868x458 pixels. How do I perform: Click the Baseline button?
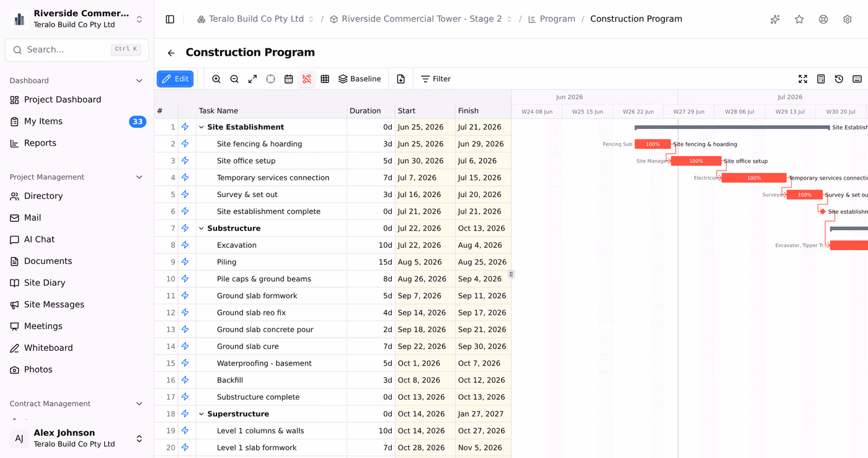coord(360,79)
